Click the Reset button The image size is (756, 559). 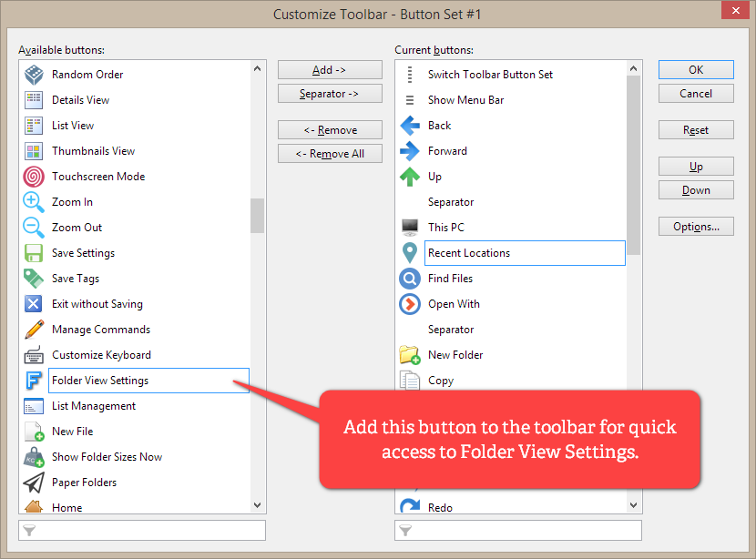[x=696, y=130]
